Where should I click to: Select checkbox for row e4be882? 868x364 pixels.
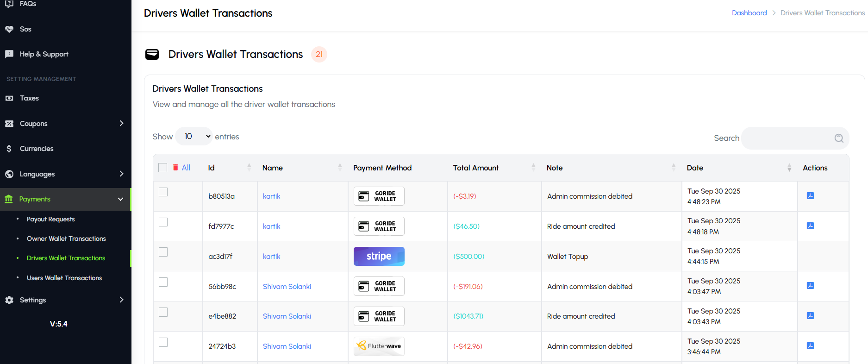pyautogui.click(x=163, y=312)
